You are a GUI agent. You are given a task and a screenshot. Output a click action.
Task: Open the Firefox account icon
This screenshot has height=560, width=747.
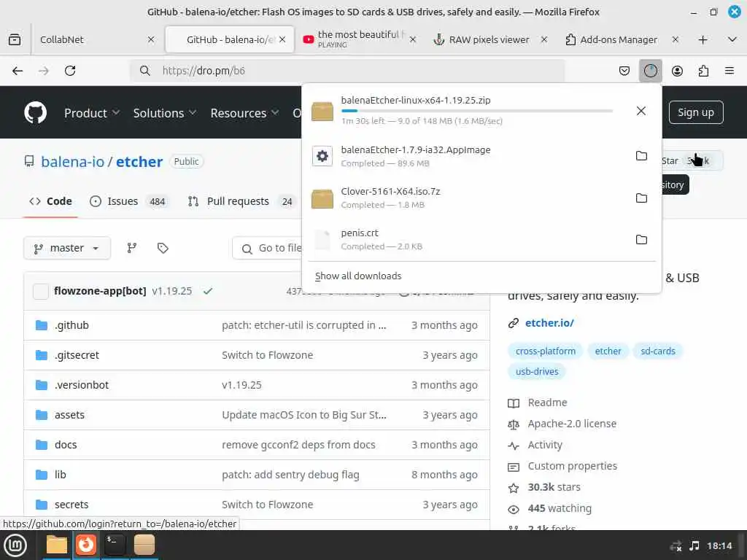[x=677, y=71]
